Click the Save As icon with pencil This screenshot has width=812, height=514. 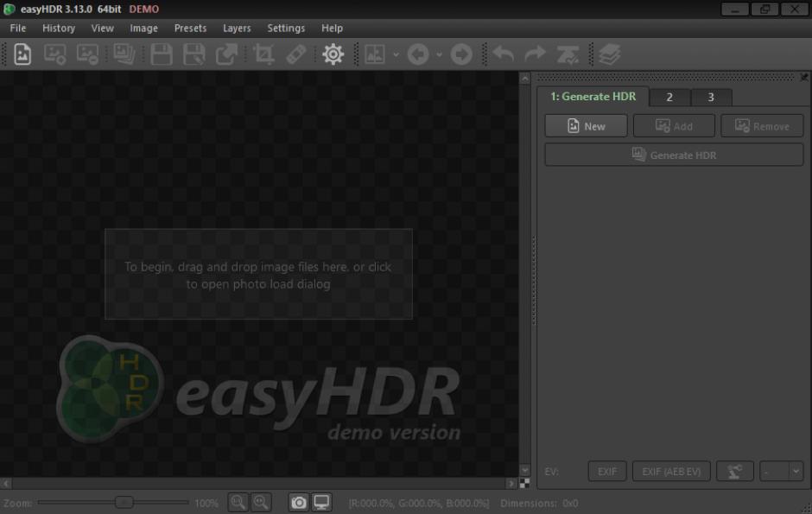(193, 54)
